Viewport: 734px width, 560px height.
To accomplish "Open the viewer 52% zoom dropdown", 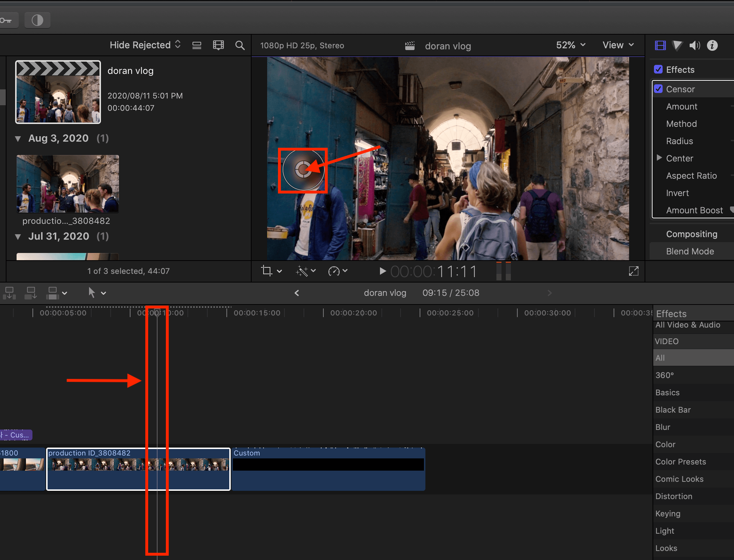I will 570,45.
